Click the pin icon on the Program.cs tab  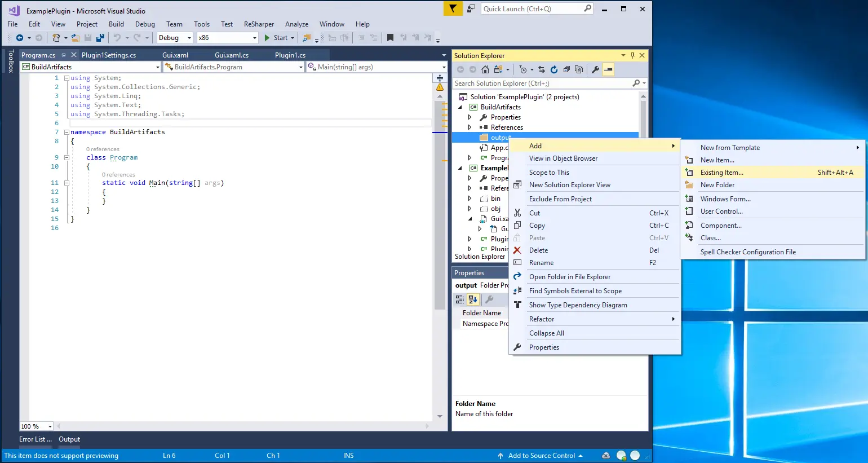click(x=63, y=55)
